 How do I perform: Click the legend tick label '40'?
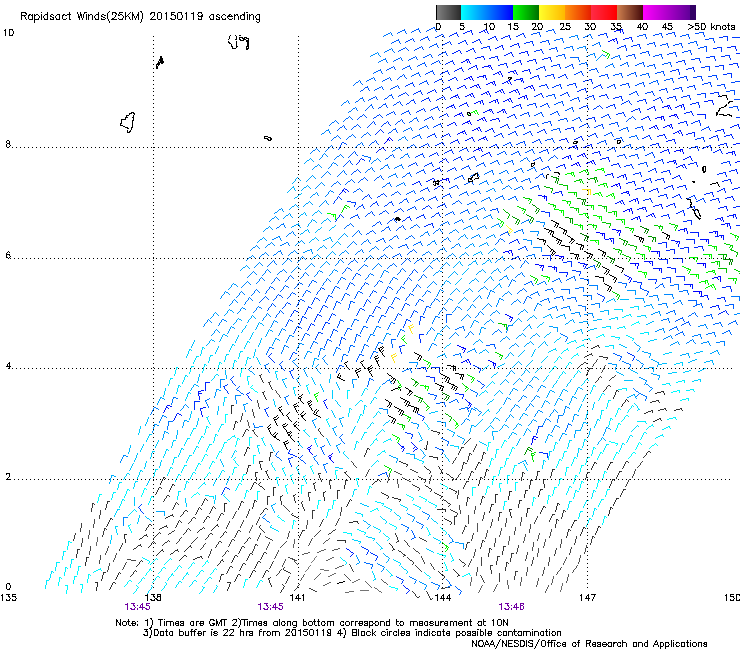642,27
